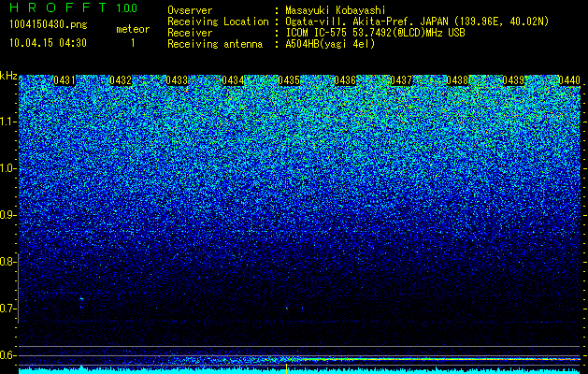Click the 1.0 frequency axis label

click(x=7, y=169)
